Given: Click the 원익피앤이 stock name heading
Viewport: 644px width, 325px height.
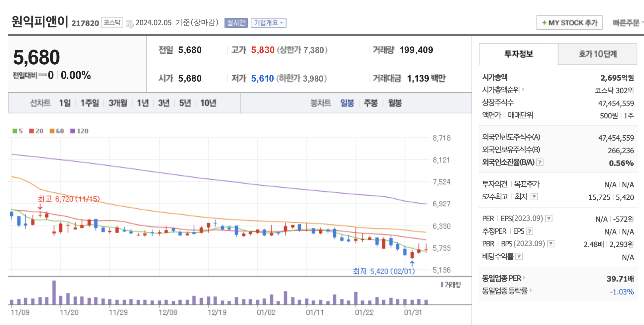Looking at the screenshot, I should pos(40,22).
